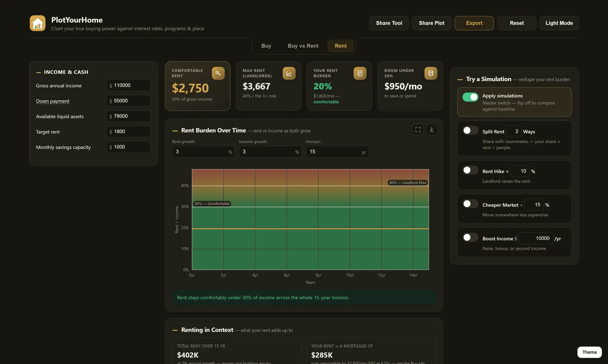Switch to the Buy tab
The width and height of the screenshot is (608, 364).
point(266,46)
